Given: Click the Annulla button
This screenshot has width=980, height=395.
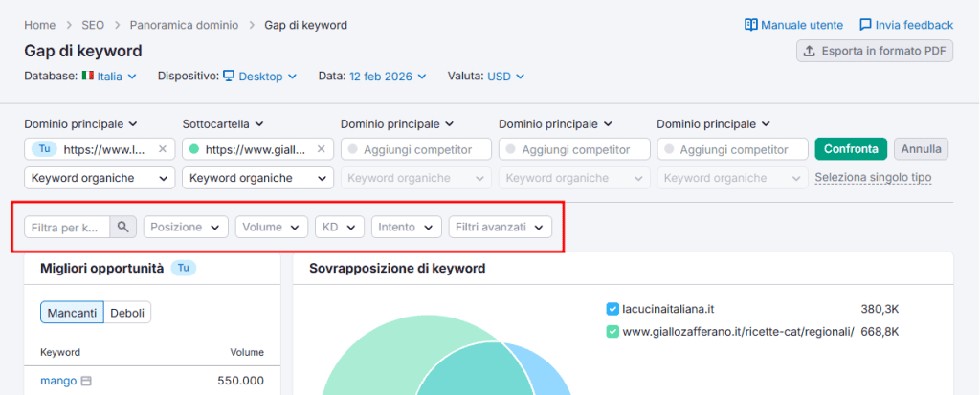Looking at the screenshot, I should 922,149.
